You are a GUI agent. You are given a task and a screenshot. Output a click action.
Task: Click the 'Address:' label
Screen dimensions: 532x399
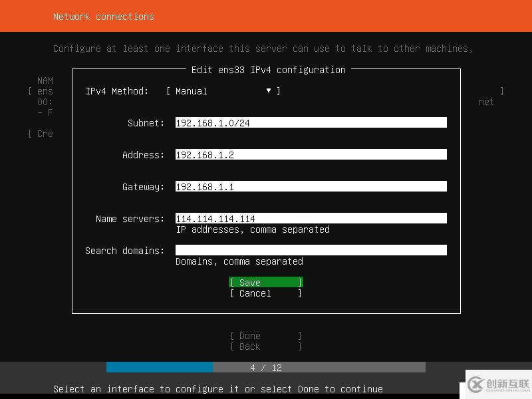click(x=143, y=155)
